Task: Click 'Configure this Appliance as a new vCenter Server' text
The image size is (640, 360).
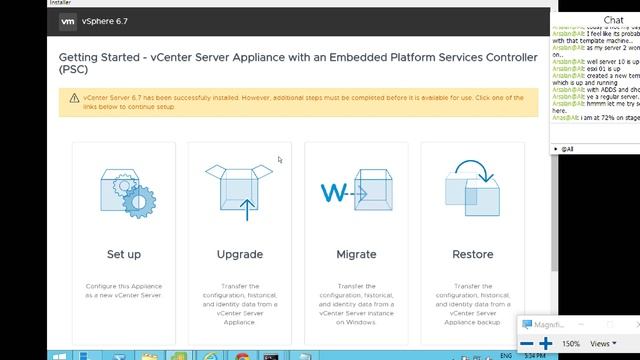Action: click(124, 291)
